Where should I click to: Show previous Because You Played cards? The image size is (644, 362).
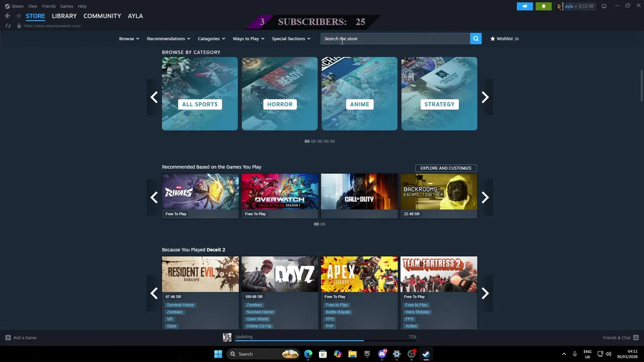pyautogui.click(x=154, y=293)
